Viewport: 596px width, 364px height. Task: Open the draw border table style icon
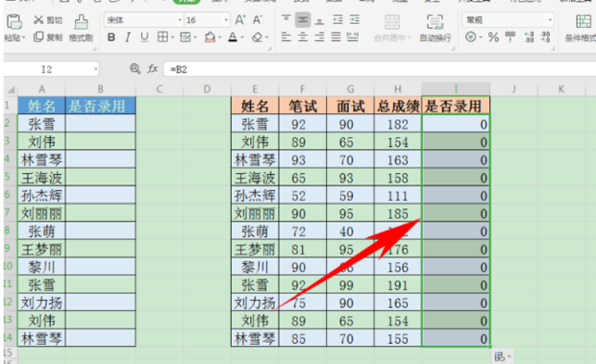[186, 36]
